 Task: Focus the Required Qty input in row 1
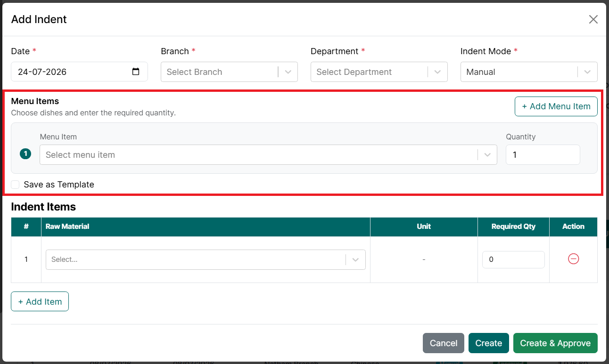513,259
